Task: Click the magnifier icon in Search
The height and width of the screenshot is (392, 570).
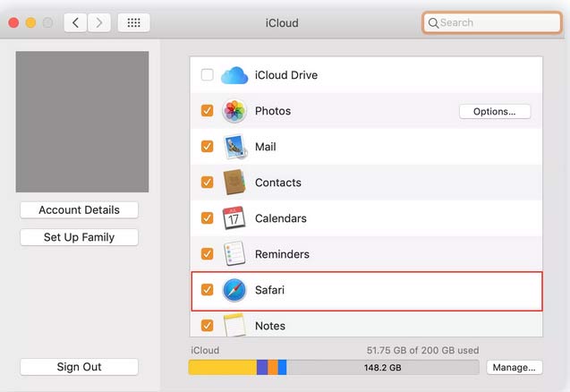Action: 433,23
